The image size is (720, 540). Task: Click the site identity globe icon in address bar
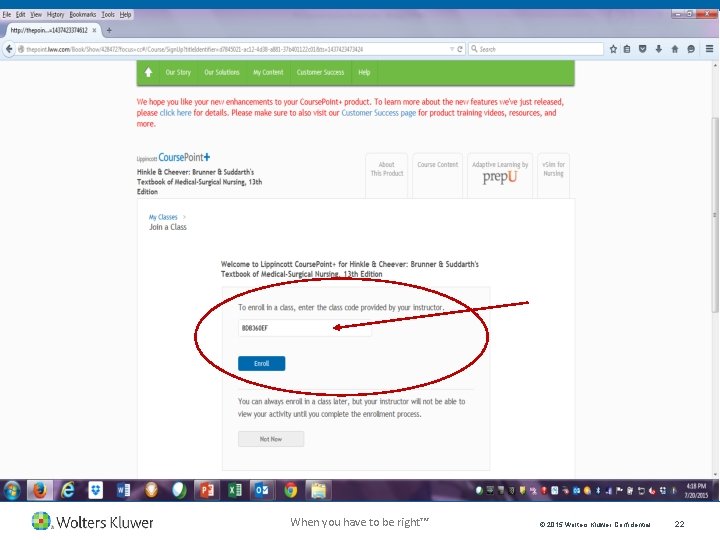(21, 49)
